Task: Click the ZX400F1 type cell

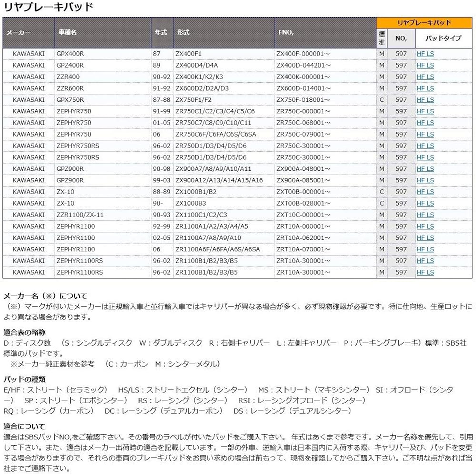Action: [x=224, y=54]
